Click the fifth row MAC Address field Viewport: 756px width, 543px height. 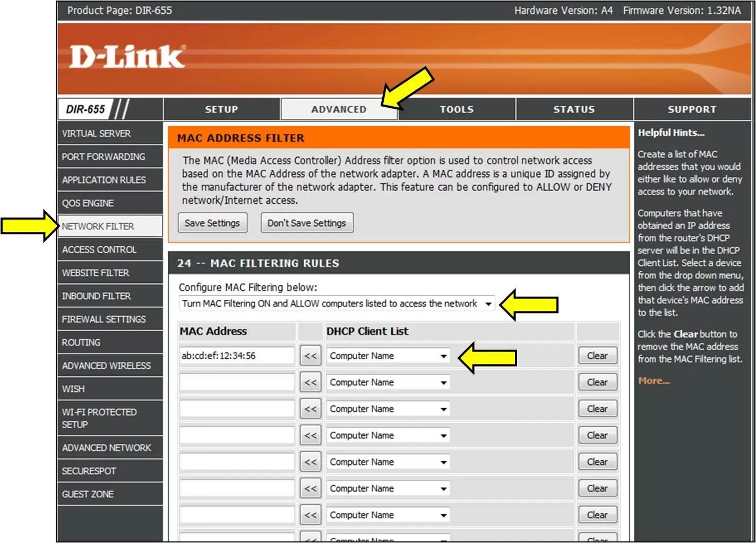click(x=237, y=462)
